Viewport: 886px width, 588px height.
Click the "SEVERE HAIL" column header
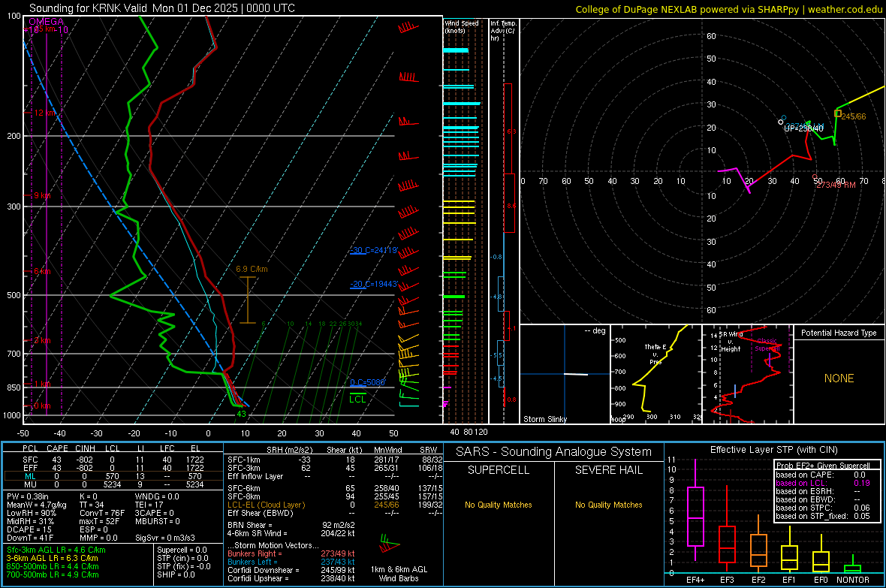tap(608, 470)
